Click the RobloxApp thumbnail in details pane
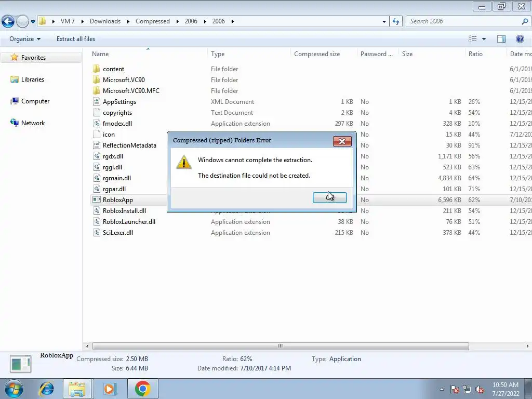The height and width of the screenshot is (399, 532). coord(20,364)
